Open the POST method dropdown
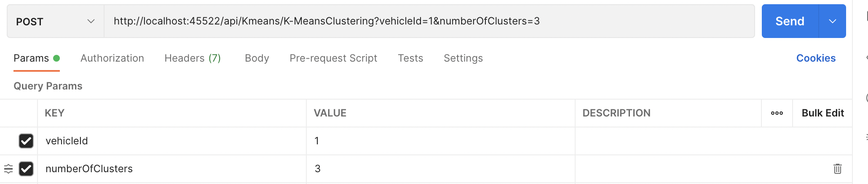This screenshot has width=868, height=184. click(55, 22)
